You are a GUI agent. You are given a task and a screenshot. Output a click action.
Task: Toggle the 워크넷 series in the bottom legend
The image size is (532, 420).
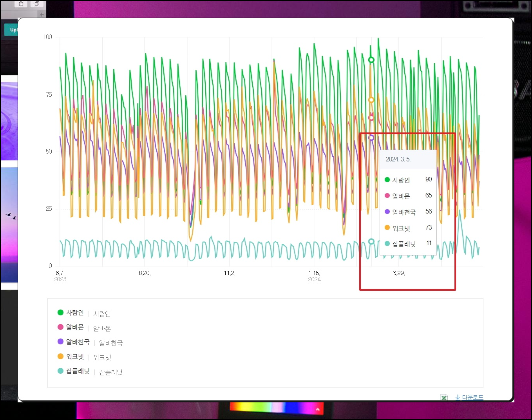pyautogui.click(x=71, y=357)
